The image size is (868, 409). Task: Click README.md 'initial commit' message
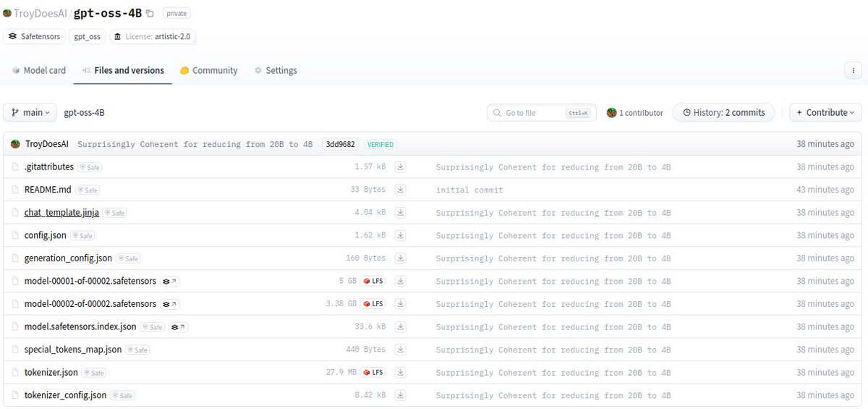(x=469, y=190)
